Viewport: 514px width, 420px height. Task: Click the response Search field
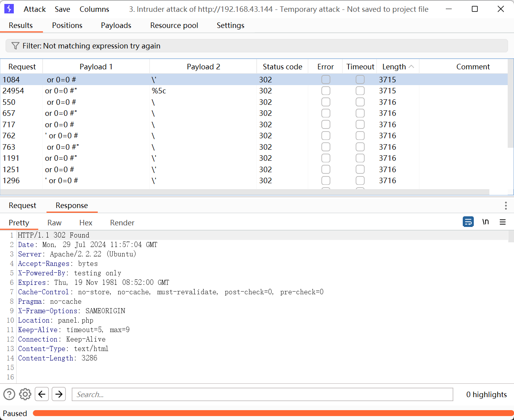click(x=263, y=394)
